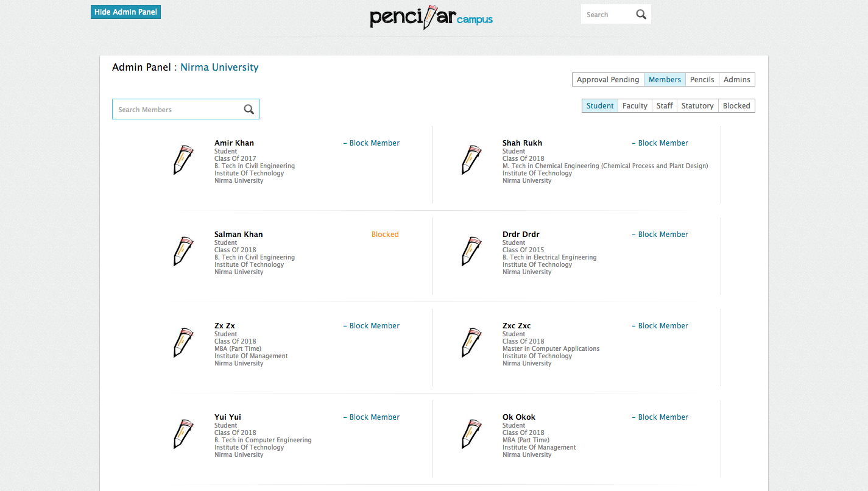Click the top header search magnifier icon
This screenshot has height=491, width=868.
pyautogui.click(x=641, y=15)
